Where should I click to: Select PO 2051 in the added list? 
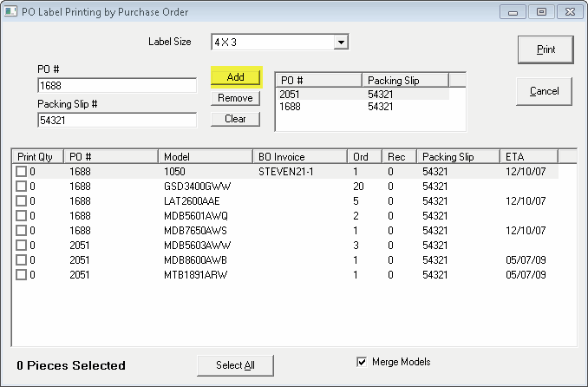363,95
